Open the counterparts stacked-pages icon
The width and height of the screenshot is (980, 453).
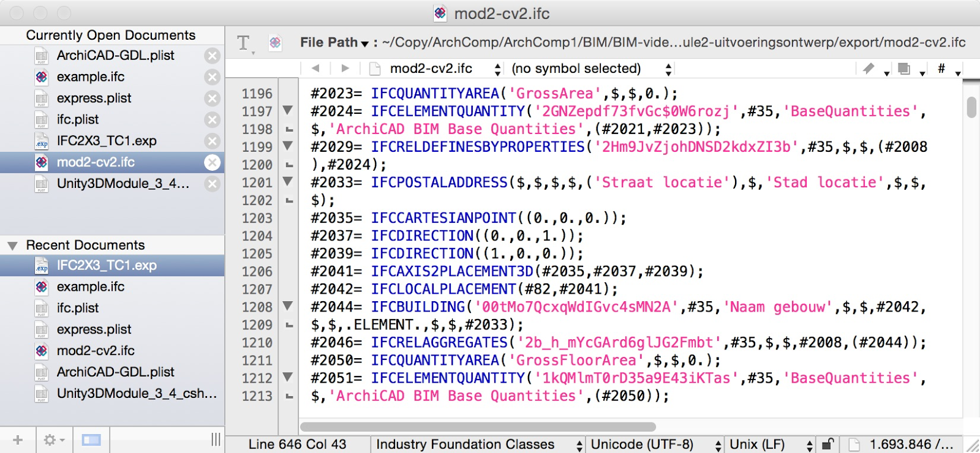(x=904, y=69)
